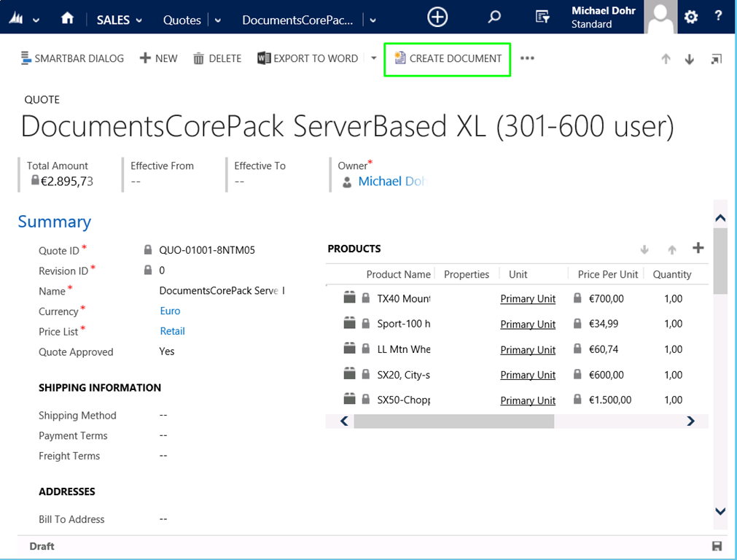This screenshot has height=560, width=737.
Task: Click the form scroll up chevron
Action: (720, 218)
